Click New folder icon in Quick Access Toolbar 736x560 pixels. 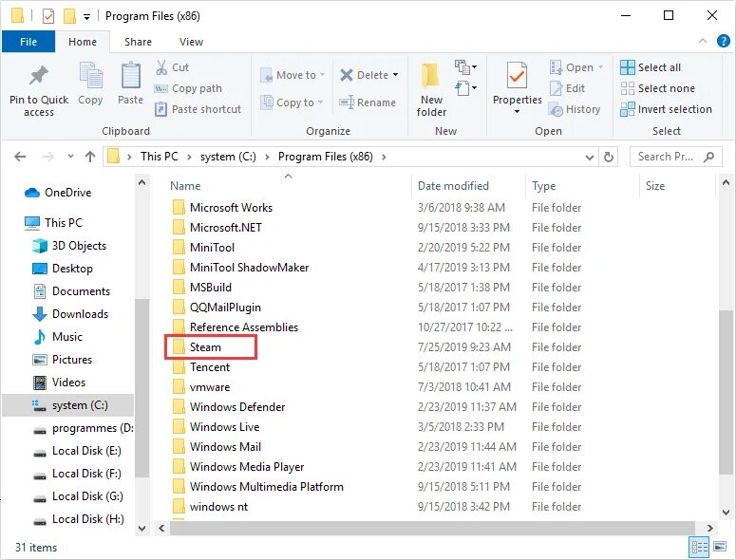pos(69,16)
